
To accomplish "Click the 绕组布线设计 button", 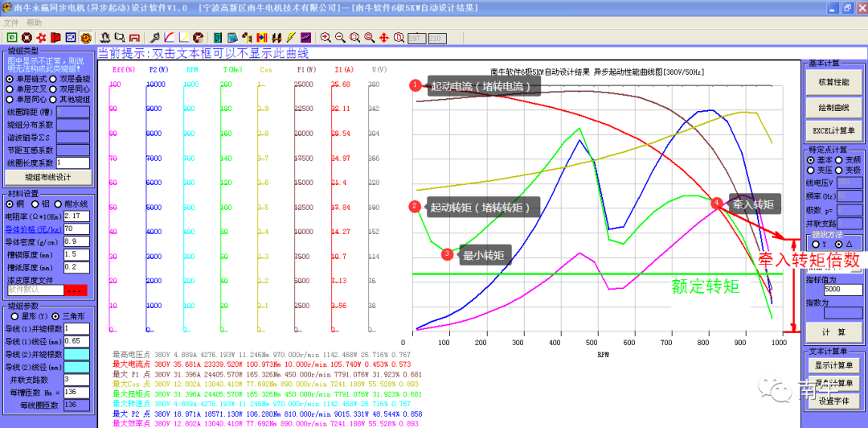I will [x=47, y=178].
